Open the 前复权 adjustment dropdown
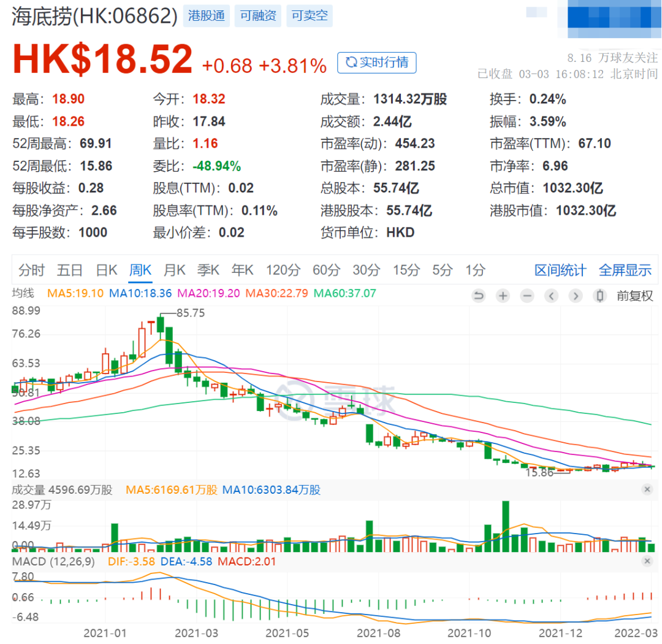This screenshot has width=662, height=644. coord(634,296)
